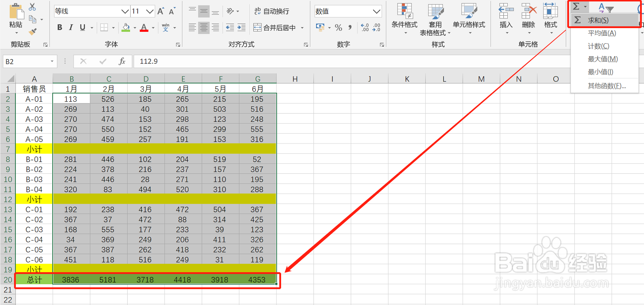Click the text orientation icon
The image size is (644, 305).
point(230,11)
